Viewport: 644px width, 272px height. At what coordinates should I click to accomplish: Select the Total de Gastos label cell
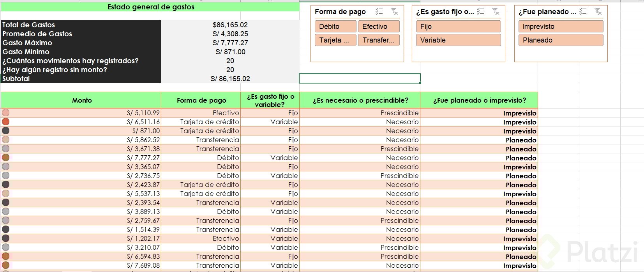pyautogui.click(x=81, y=25)
